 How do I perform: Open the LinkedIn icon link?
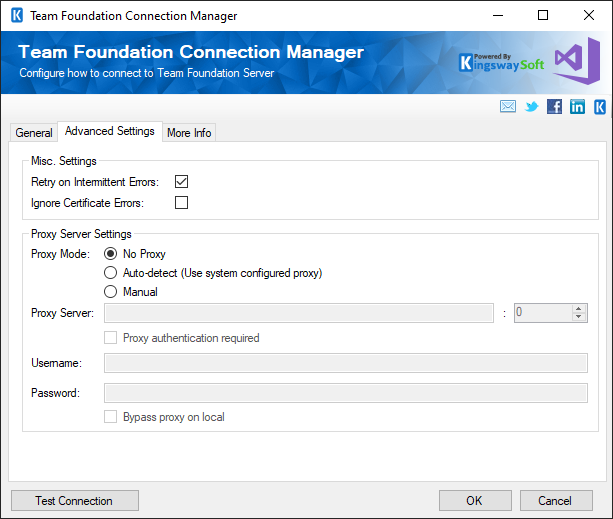coord(577,106)
